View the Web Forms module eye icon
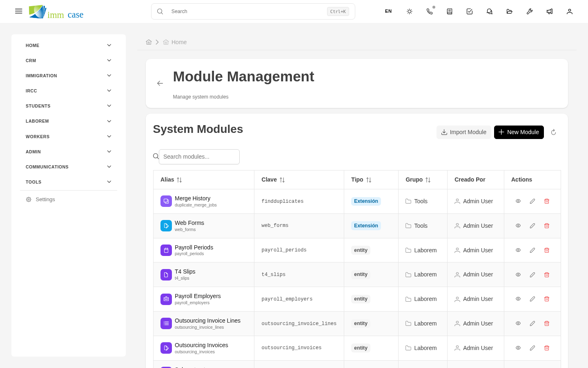 [x=518, y=226]
